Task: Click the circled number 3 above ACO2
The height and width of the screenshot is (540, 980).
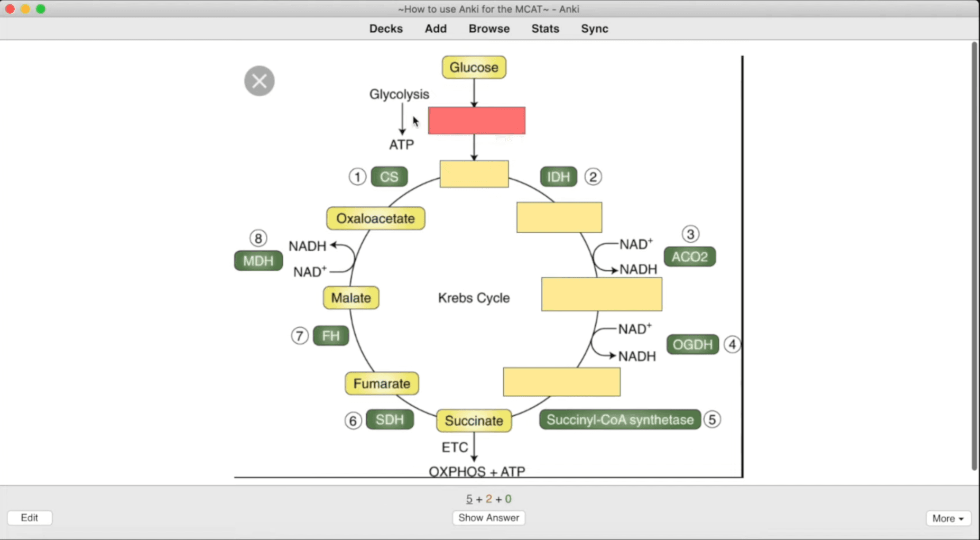Action: point(690,234)
